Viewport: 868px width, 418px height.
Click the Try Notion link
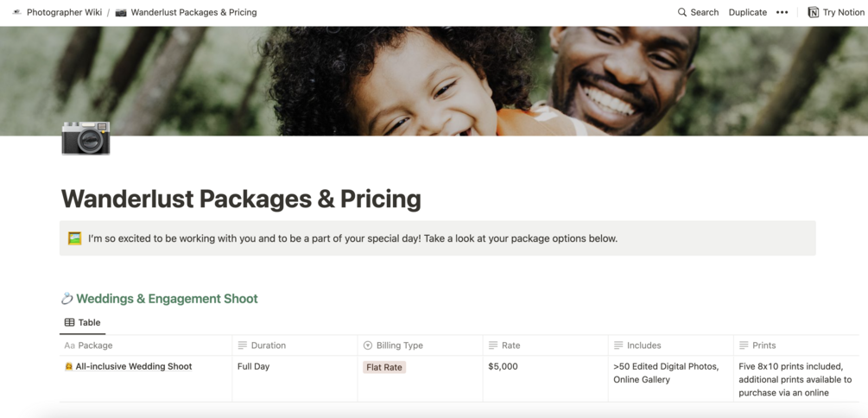click(843, 12)
